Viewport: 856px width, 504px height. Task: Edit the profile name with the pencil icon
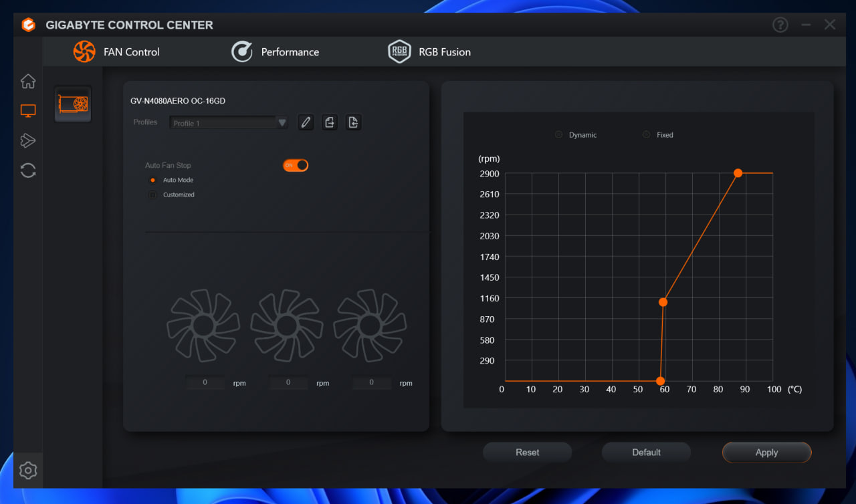(306, 122)
